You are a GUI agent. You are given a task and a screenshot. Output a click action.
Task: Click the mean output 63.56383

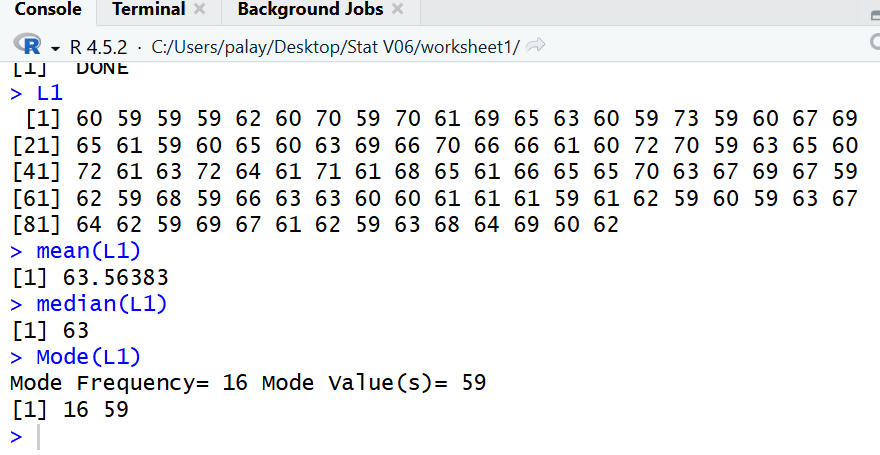click(115, 278)
